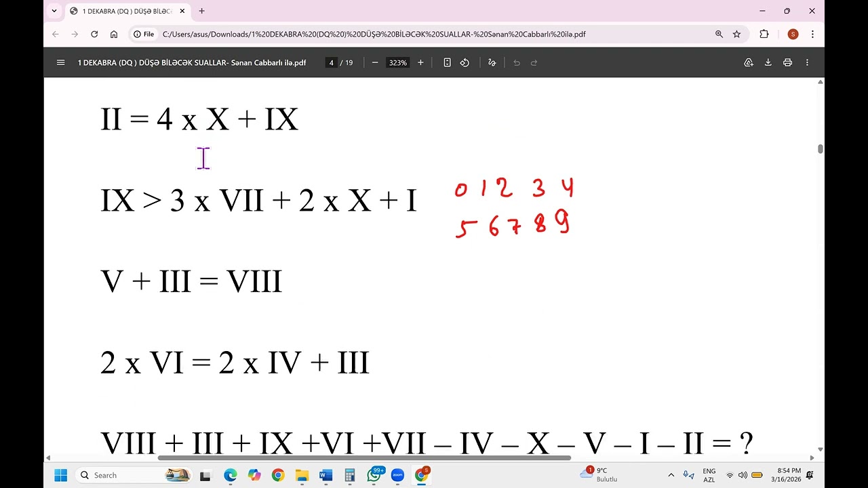
Task: Open Task View on the taskbar
Action: coord(206,475)
